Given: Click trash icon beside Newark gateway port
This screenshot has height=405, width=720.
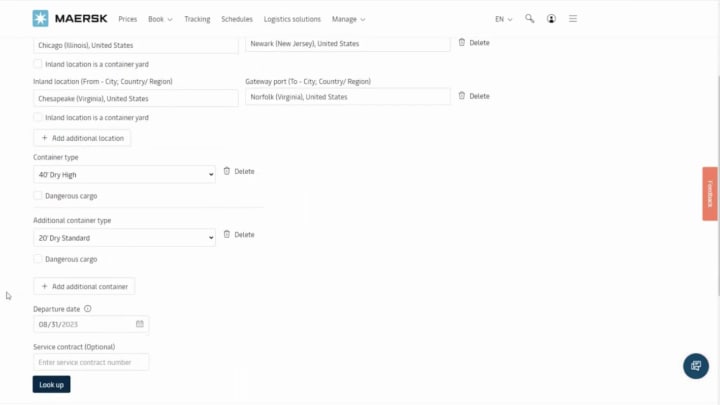Looking at the screenshot, I should click(461, 42).
